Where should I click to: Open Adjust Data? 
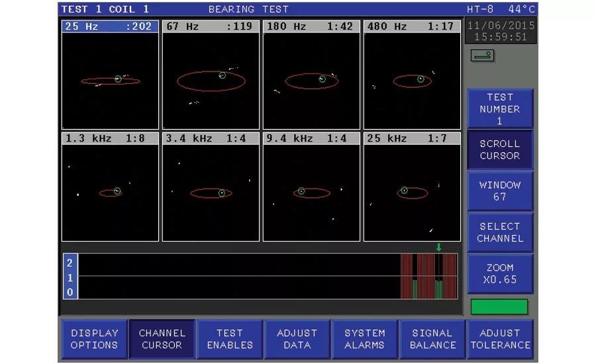click(x=297, y=339)
